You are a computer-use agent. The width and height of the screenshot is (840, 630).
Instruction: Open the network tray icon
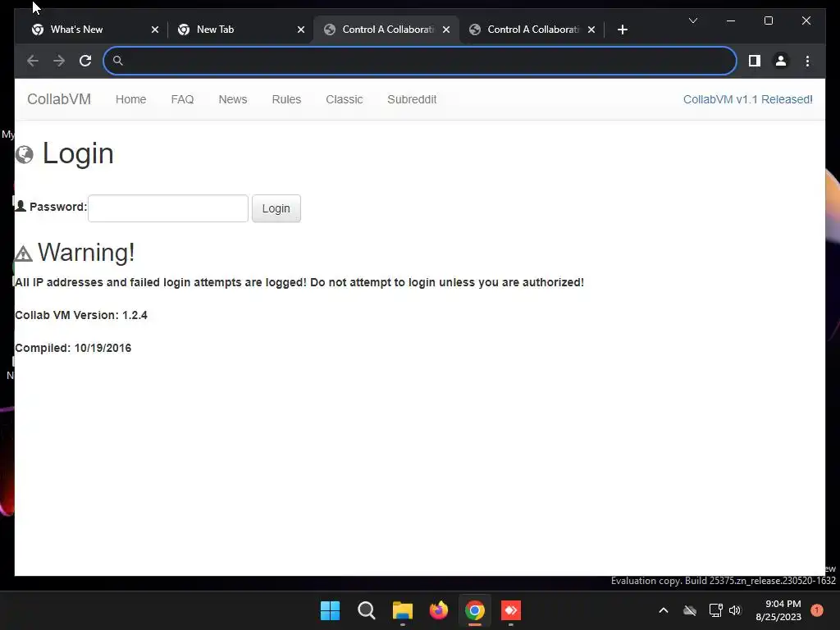pos(715,610)
